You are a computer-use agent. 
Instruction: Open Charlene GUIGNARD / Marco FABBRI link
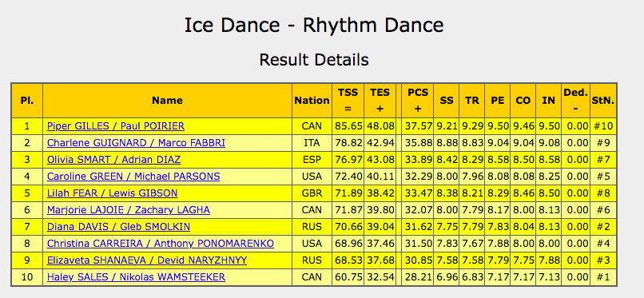(x=136, y=143)
